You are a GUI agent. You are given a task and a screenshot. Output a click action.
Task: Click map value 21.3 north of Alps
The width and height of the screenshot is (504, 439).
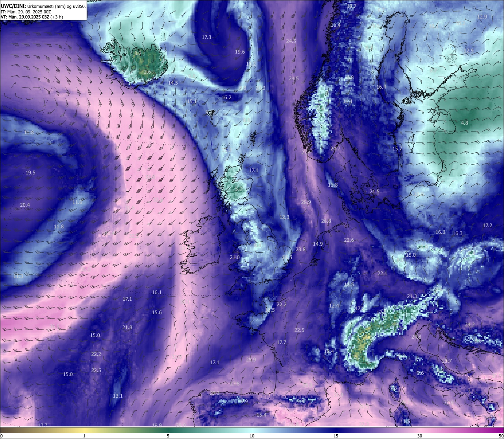(412, 296)
